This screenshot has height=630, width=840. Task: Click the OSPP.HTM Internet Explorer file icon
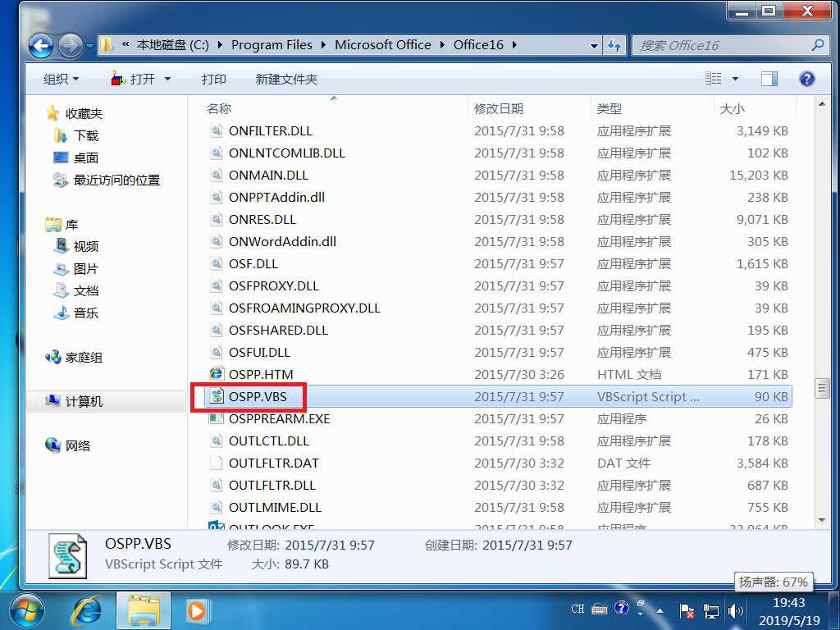pos(216,374)
